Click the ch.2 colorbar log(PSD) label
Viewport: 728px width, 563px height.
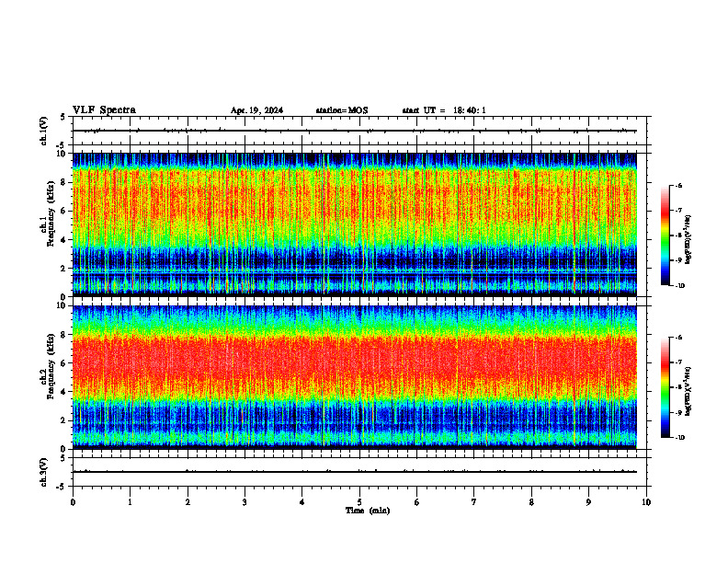pos(688,391)
